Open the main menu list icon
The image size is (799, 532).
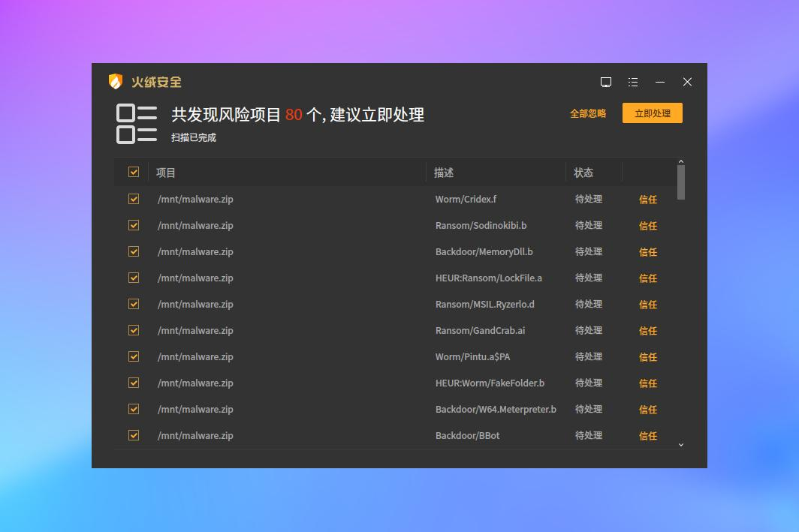point(633,82)
